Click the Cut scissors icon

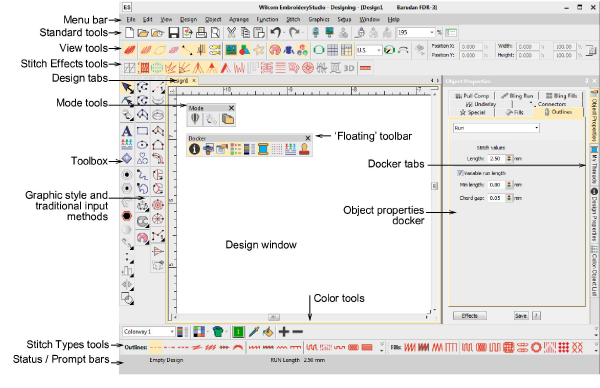coord(231,33)
